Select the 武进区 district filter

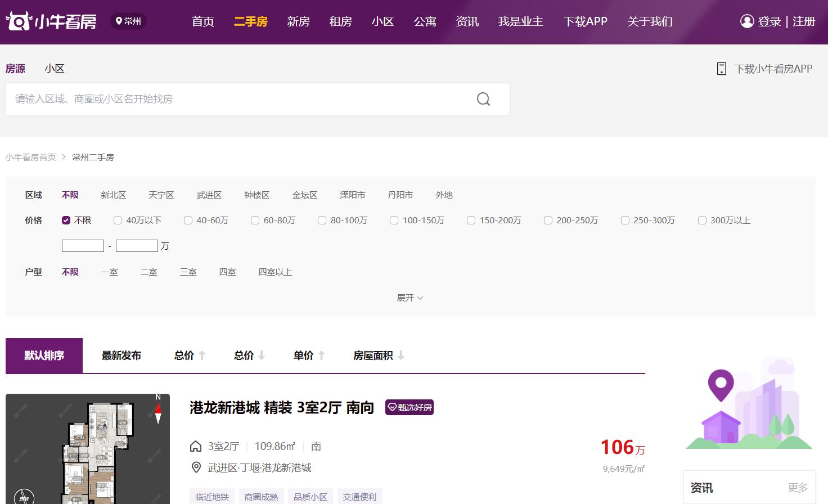tap(209, 195)
